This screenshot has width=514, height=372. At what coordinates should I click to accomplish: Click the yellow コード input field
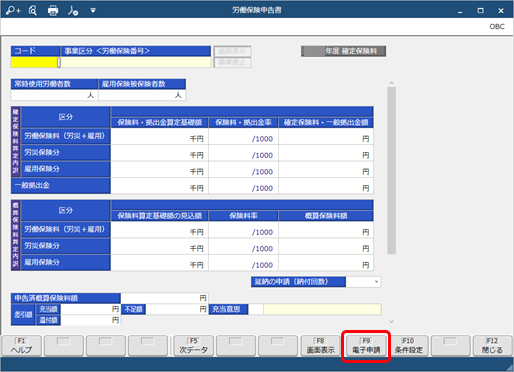tap(34, 62)
